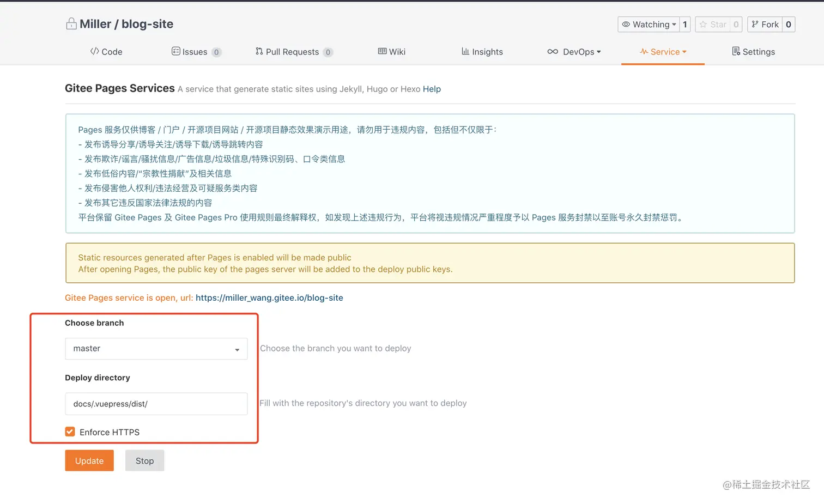Open the miller_wang.gitee.io/blog-site URL
This screenshot has width=824, height=504.
click(269, 297)
